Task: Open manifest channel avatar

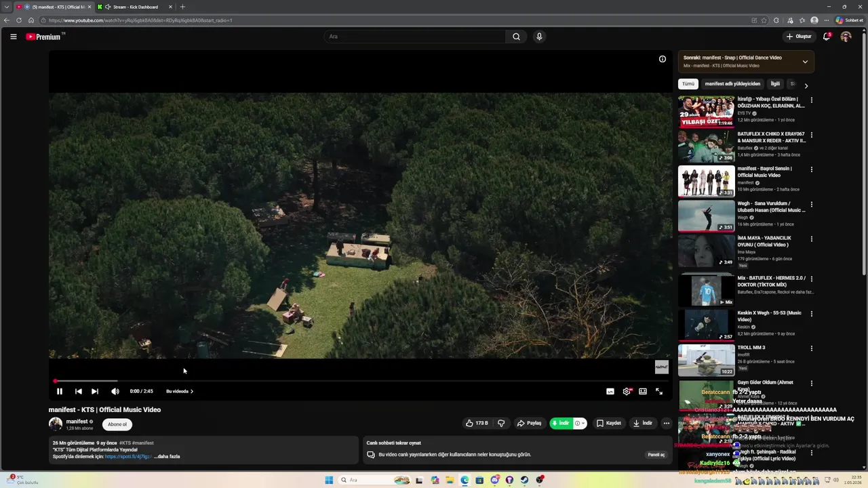Action: 56,424
